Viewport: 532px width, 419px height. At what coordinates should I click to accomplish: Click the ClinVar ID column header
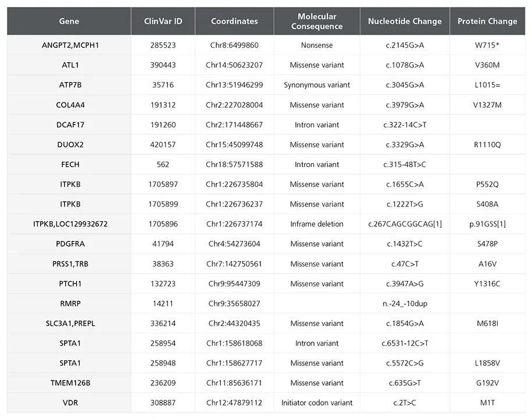pos(163,21)
